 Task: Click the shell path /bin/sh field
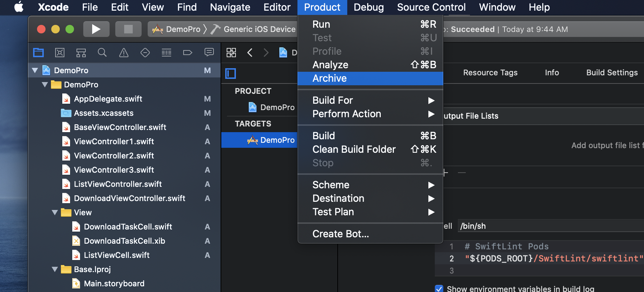(x=548, y=226)
